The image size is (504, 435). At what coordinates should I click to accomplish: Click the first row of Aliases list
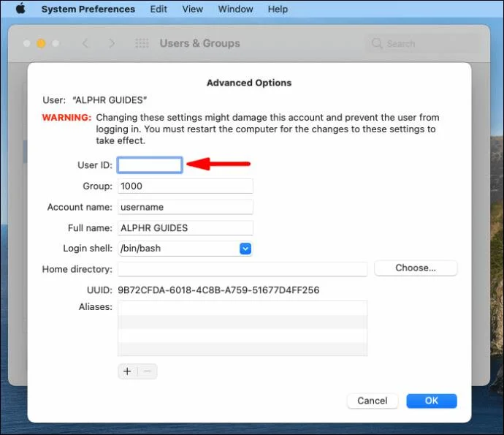pos(243,309)
